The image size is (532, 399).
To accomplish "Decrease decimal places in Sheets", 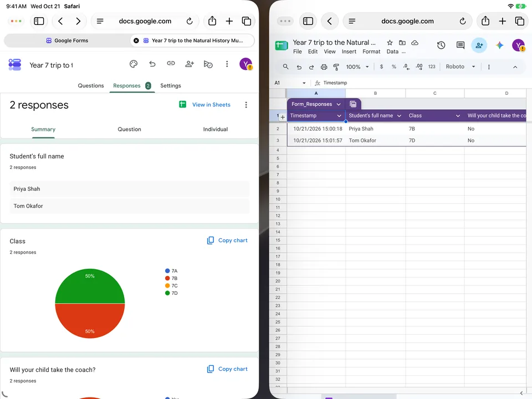I will coord(406,66).
